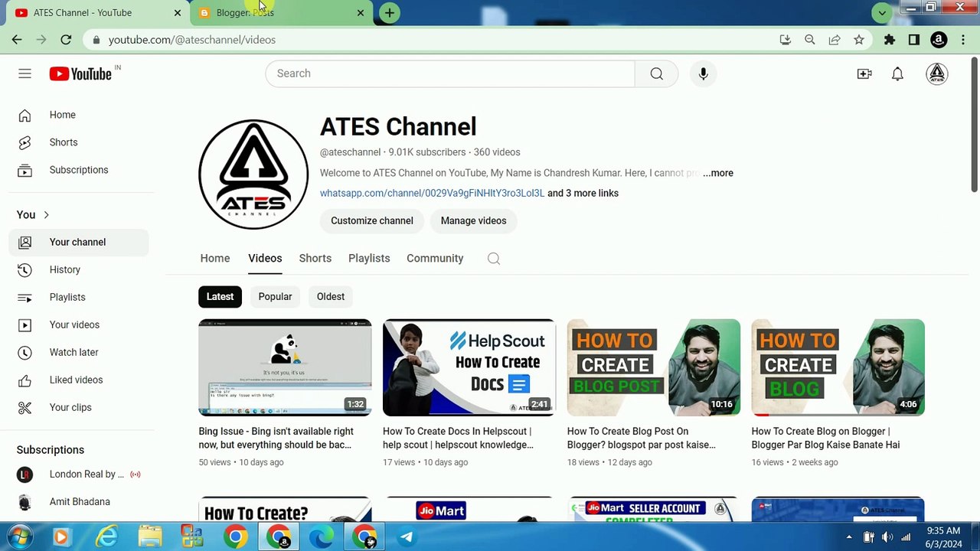Screen dimensions: 980x551
Task: Select the channel Playlists tab
Action: pyautogui.click(x=369, y=259)
